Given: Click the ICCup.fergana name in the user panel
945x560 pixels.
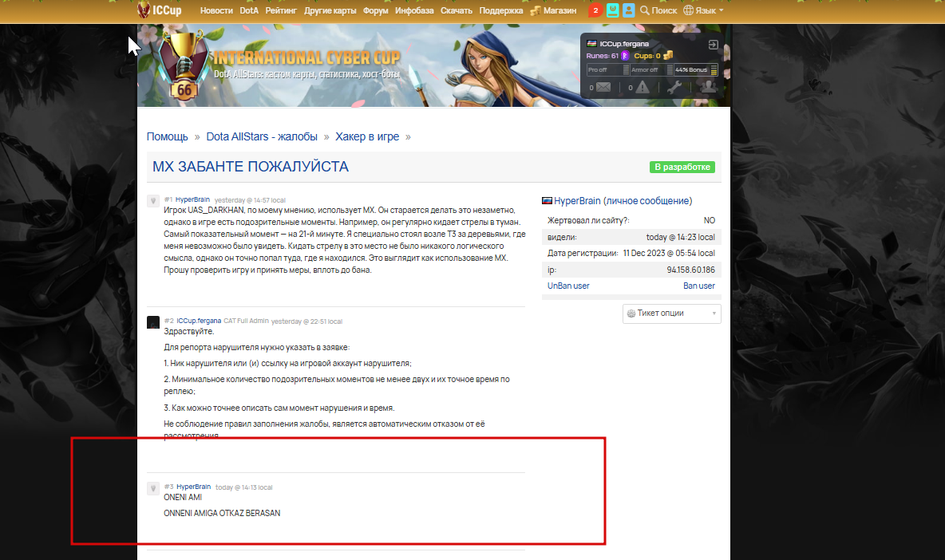Looking at the screenshot, I should point(624,44).
